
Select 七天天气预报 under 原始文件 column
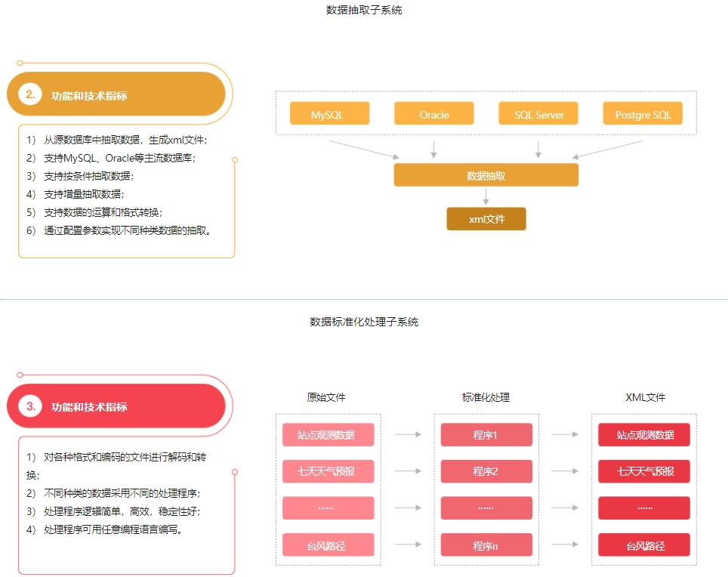(328, 471)
